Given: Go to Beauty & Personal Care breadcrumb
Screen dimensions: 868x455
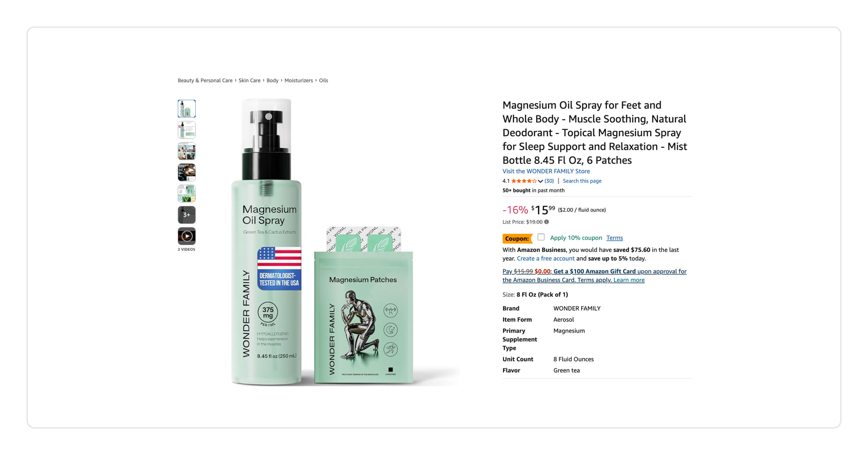Looking at the screenshot, I should click(x=205, y=80).
